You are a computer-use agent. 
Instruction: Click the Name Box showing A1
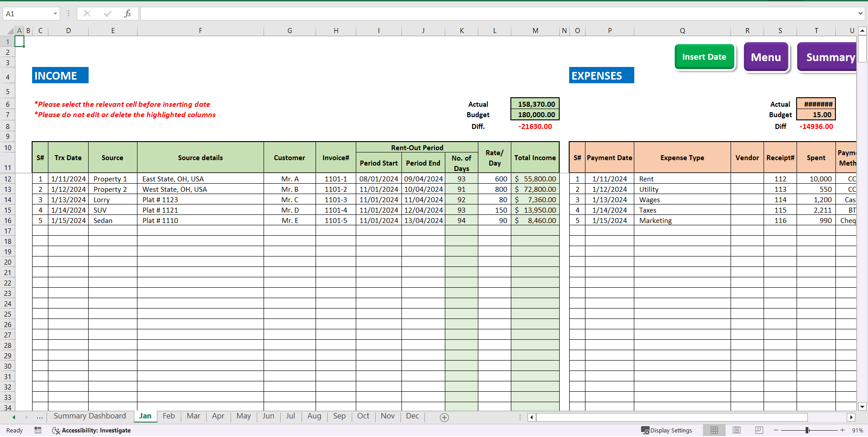point(27,14)
